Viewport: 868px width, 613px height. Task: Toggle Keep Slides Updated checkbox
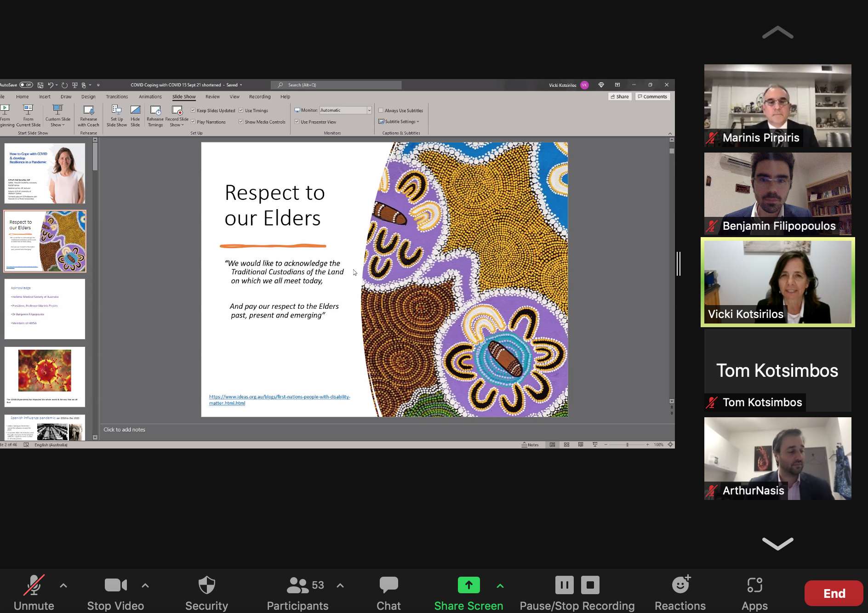click(194, 110)
